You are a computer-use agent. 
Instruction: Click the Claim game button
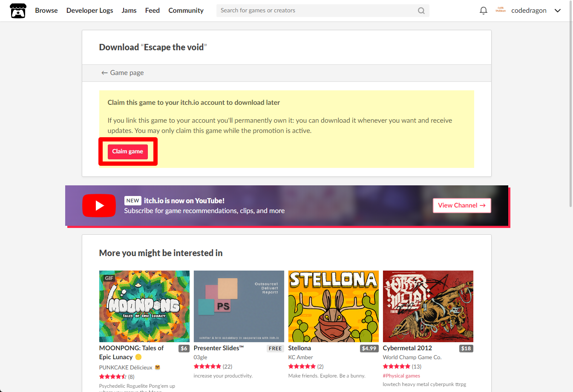128,152
